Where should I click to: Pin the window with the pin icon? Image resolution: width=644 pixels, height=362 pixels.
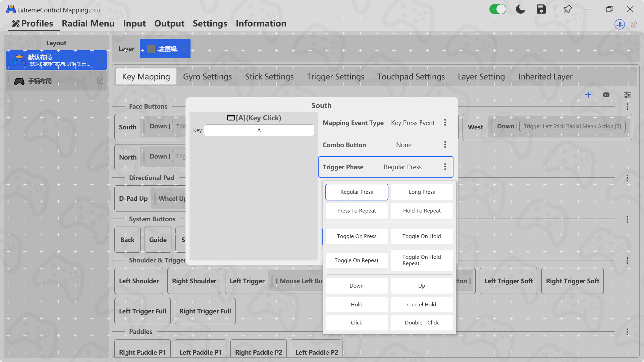(x=568, y=9)
